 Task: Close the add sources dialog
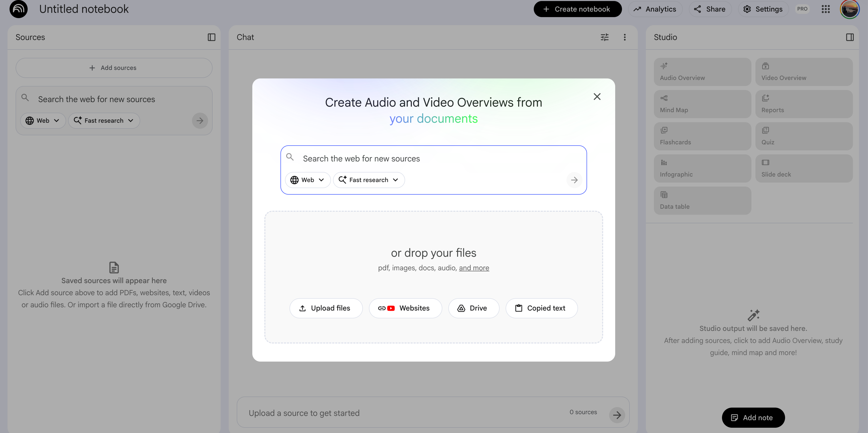tap(597, 97)
